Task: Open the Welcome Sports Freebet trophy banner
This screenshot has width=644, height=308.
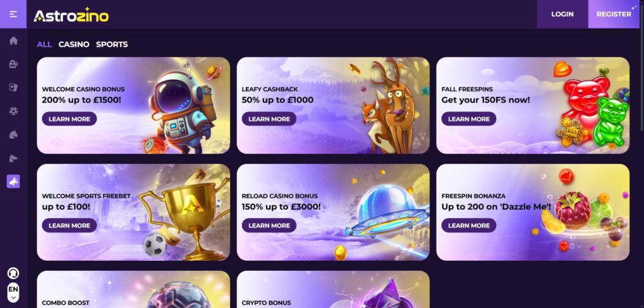Action: [x=133, y=212]
